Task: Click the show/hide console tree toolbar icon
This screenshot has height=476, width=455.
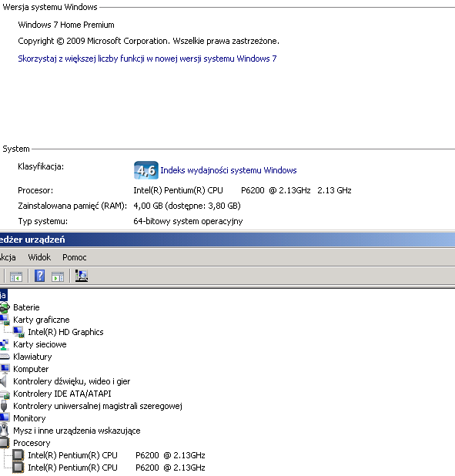Action: pyautogui.click(x=16, y=277)
